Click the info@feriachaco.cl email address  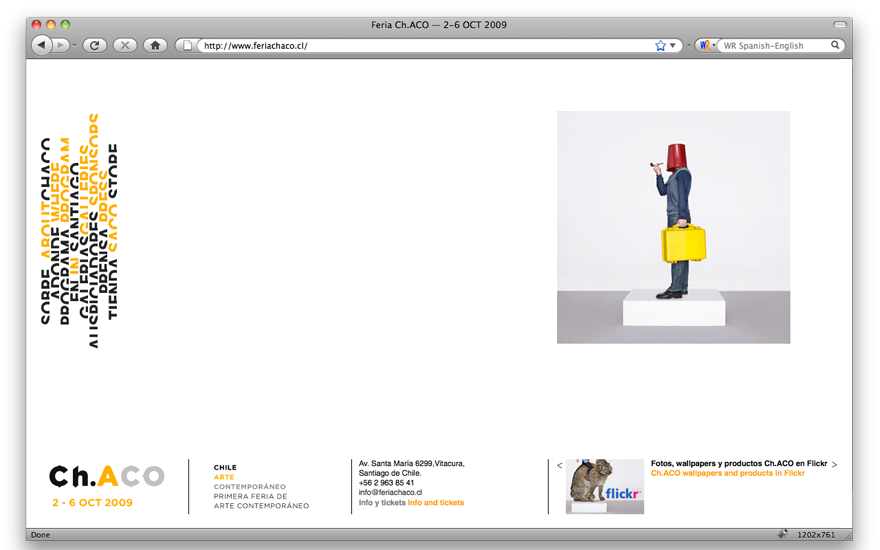coord(390,492)
